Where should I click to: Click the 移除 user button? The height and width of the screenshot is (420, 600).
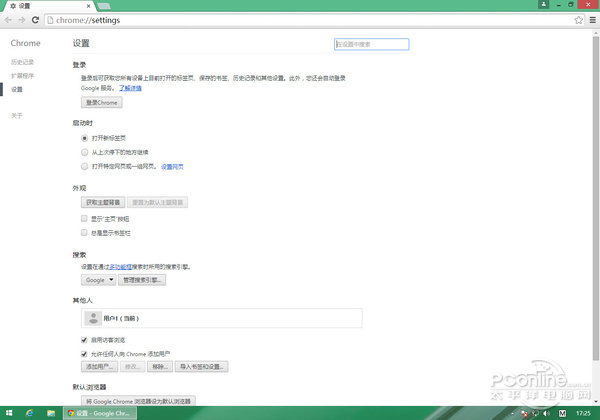[x=160, y=367]
